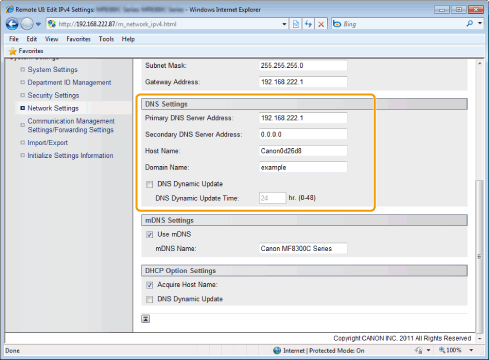The image size is (489, 360).
Task: Expand the zoom level dropdown arrow
Action: coord(471,350)
